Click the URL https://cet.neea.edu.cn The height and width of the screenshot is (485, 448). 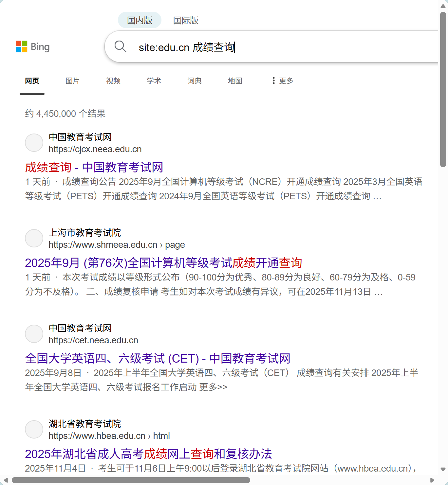93,340
